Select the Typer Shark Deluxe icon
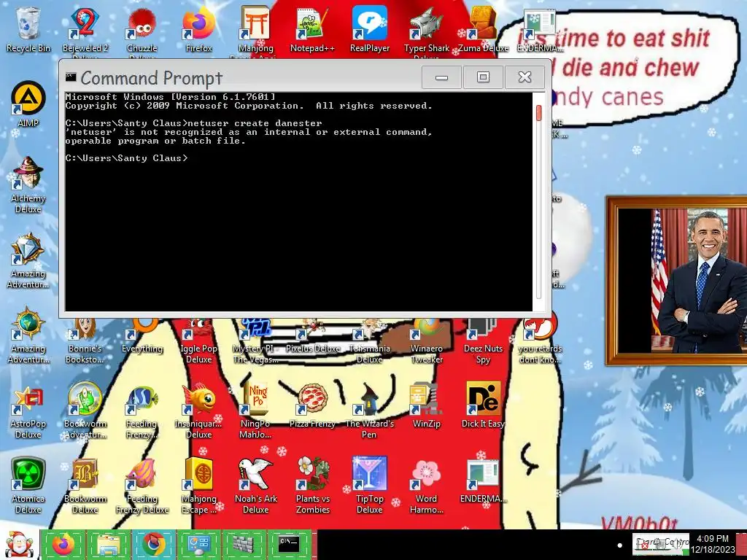This screenshot has height=560, width=747. tap(426, 28)
